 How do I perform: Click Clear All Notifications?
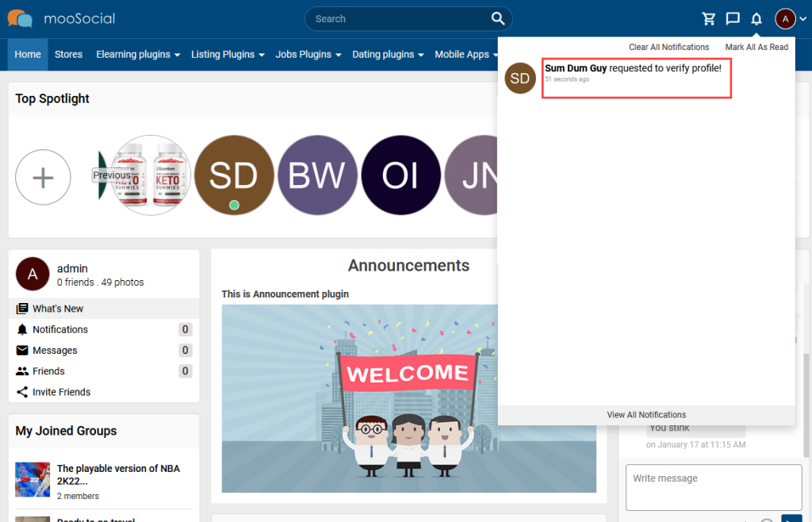coord(668,47)
